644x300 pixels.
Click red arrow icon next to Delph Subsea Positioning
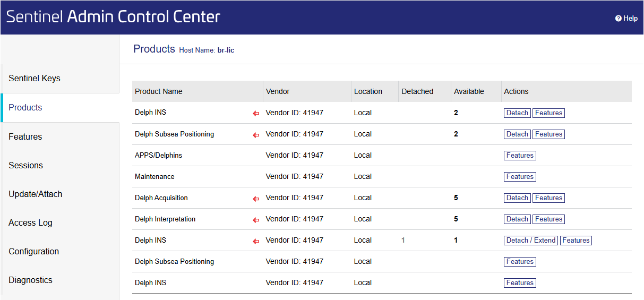[256, 135]
